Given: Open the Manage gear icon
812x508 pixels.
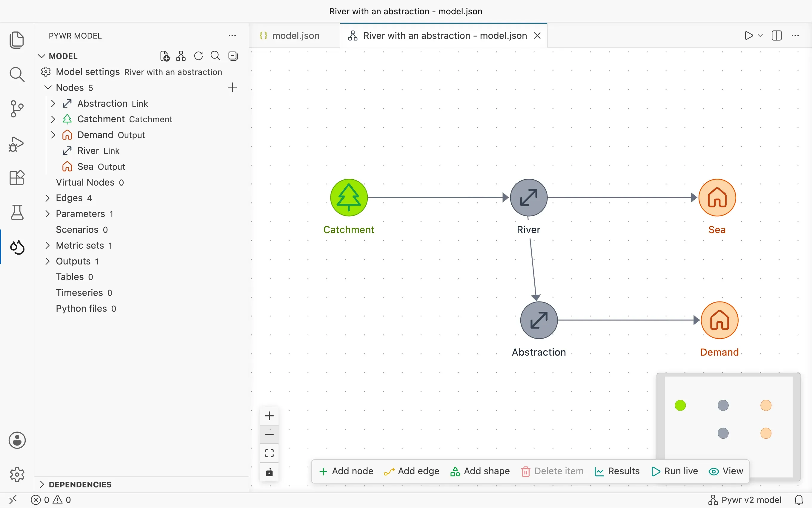Looking at the screenshot, I should click(17, 475).
